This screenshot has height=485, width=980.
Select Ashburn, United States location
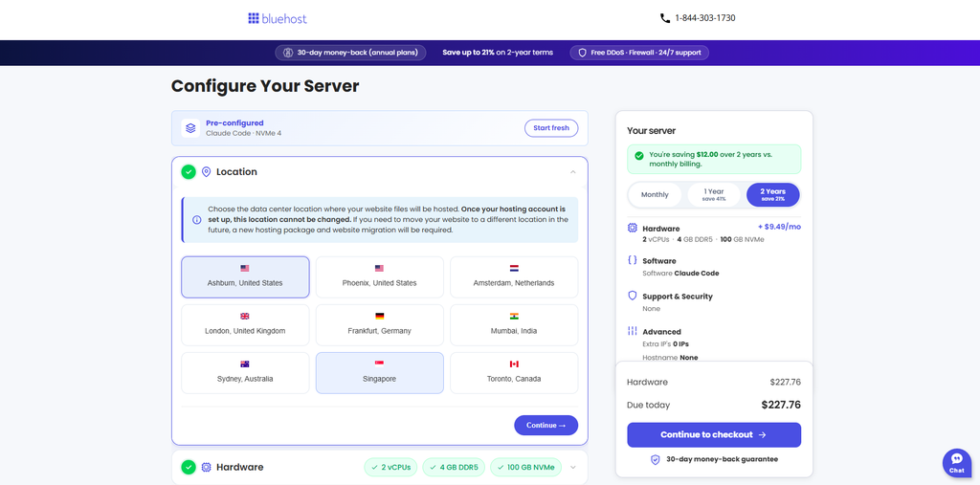pos(245,276)
